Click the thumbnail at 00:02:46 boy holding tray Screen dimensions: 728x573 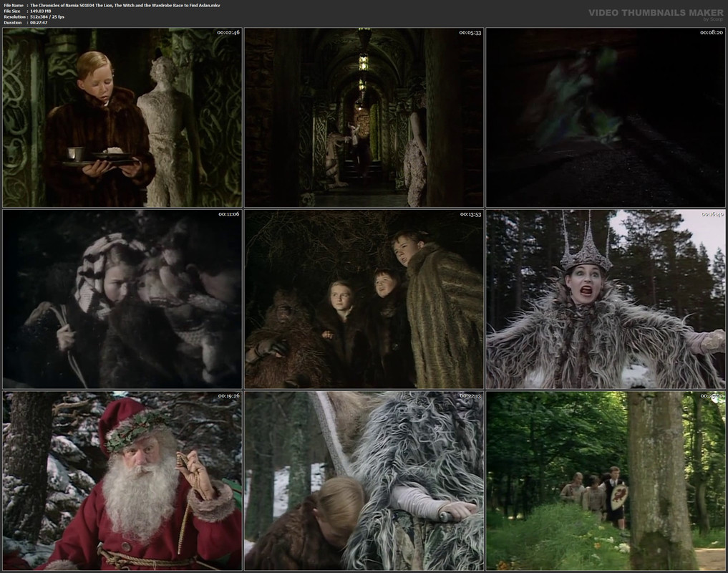click(122, 117)
